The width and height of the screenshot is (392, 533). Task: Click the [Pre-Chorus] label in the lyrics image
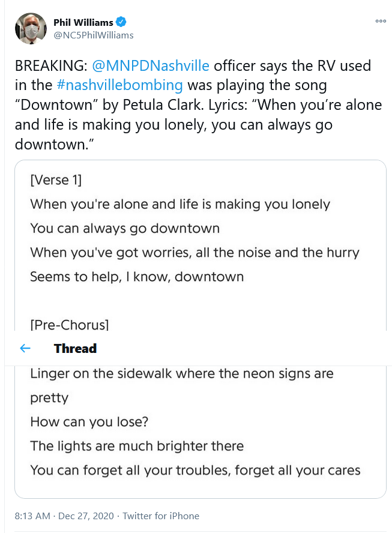(69, 325)
